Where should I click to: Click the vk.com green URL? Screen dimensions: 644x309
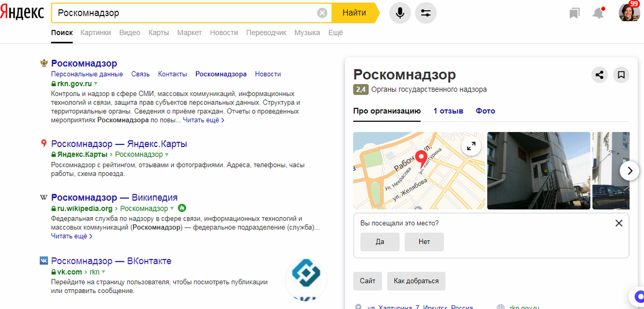tap(70, 272)
